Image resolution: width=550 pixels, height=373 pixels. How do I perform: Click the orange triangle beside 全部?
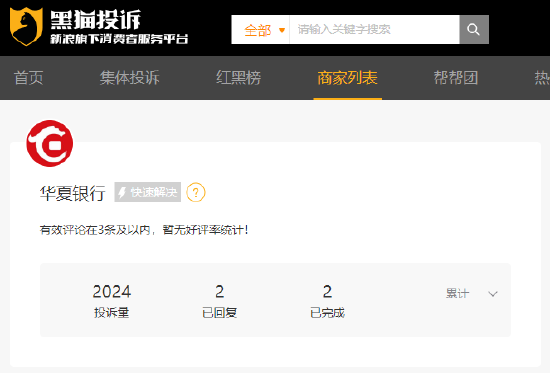(281, 31)
